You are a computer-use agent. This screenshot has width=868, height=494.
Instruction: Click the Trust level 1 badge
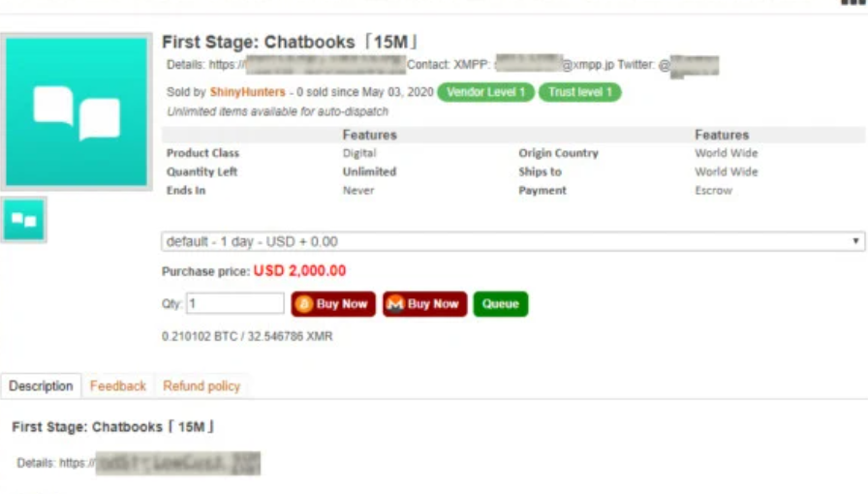579,93
